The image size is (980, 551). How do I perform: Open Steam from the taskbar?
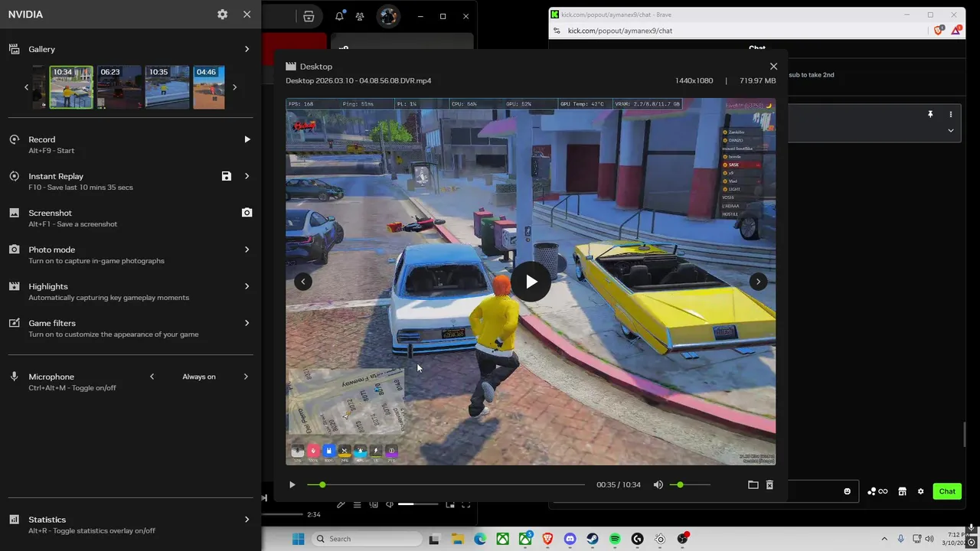pyautogui.click(x=593, y=539)
